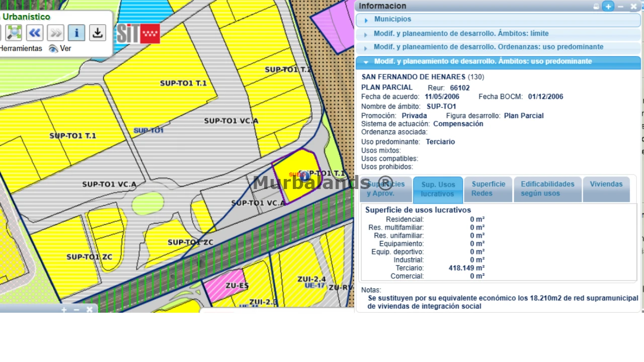Open the Edificabilidades según usos tab
This screenshot has height=362, width=644.
click(x=547, y=189)
